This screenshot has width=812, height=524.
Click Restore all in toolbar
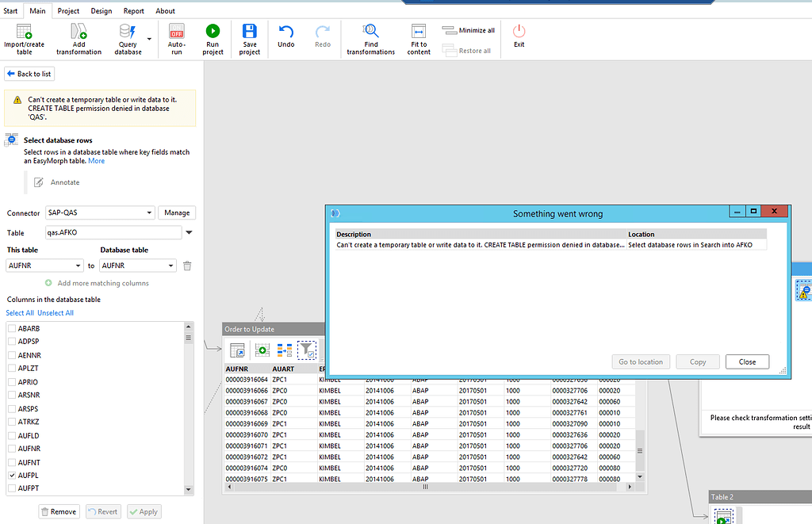point(466,51)
